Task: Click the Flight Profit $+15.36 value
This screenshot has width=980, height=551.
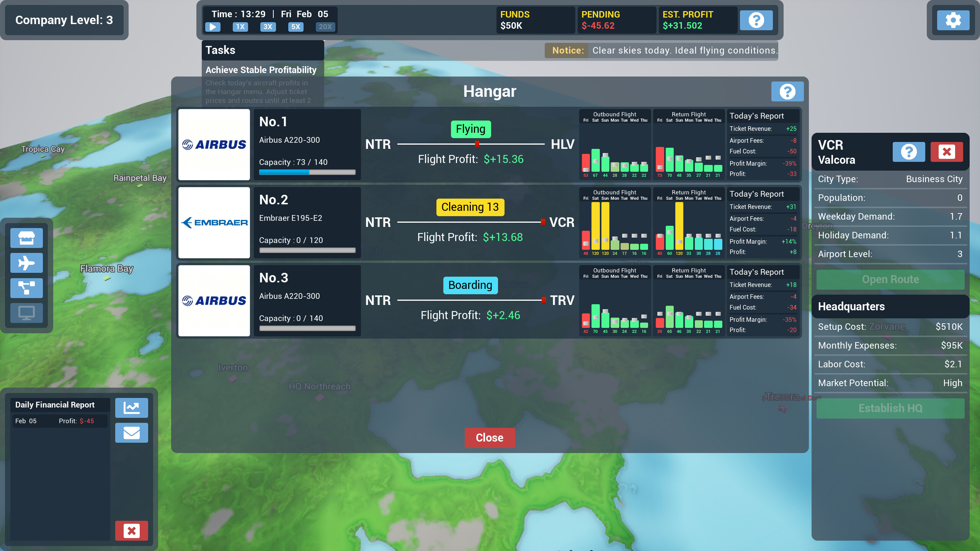Action: pyautogui.click(x=503, y=159)
